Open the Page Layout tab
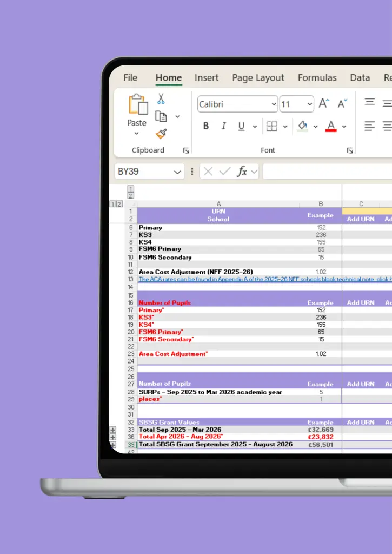Screen dimensions: 392x554 [x=258, y=78]
